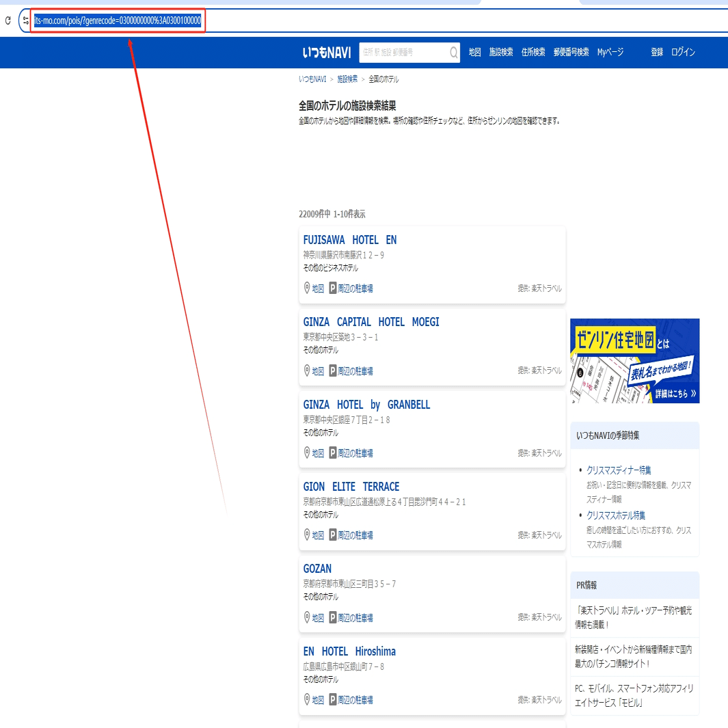Screen dimensions: 728x728
Task: Click map pin icon for GINZA CAPITAL HOTEL MOEGI
Action: point(307,370)
